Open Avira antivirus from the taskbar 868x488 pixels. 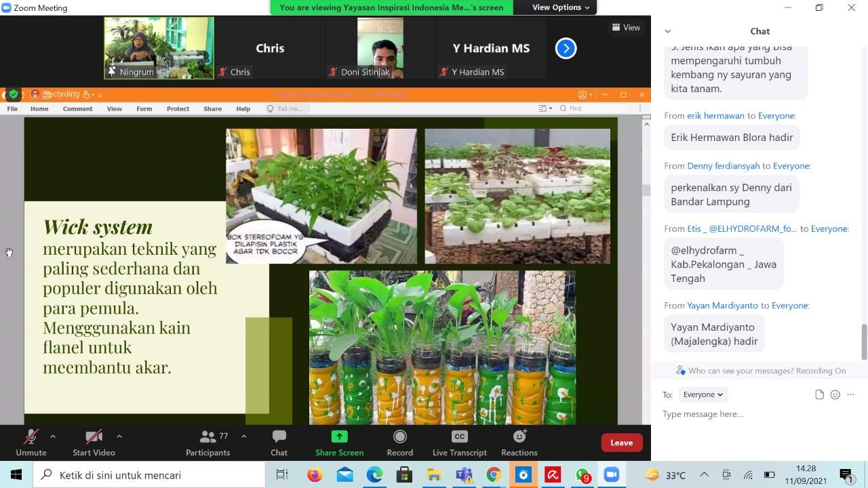553,475
